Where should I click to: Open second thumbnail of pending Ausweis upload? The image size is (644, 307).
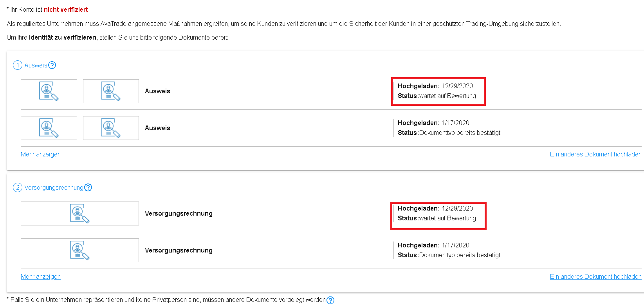coord(111,91)
